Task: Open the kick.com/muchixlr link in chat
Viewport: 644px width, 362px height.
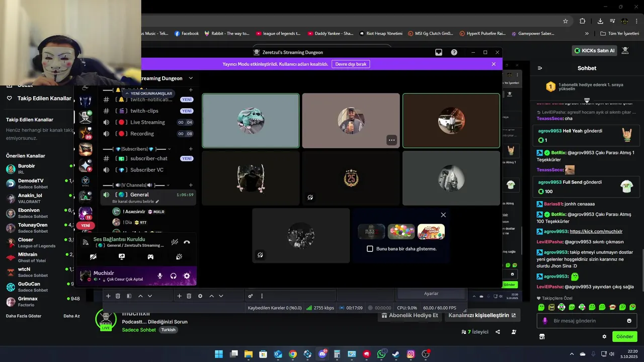Action: (x=596, y=232)
